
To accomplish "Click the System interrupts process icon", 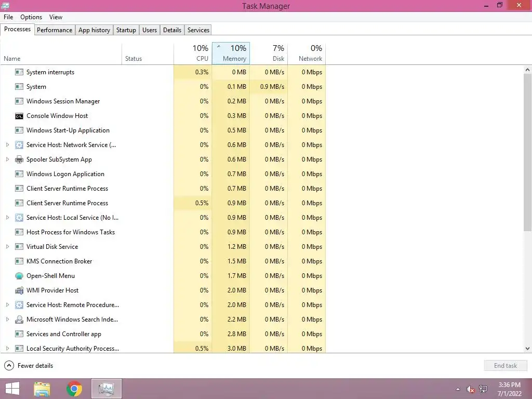I will (19, 72).
